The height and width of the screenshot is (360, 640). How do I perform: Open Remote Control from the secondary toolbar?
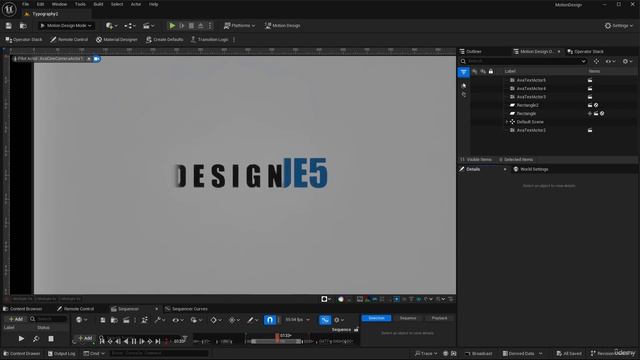pyautogui.click(x=69, y=40)
